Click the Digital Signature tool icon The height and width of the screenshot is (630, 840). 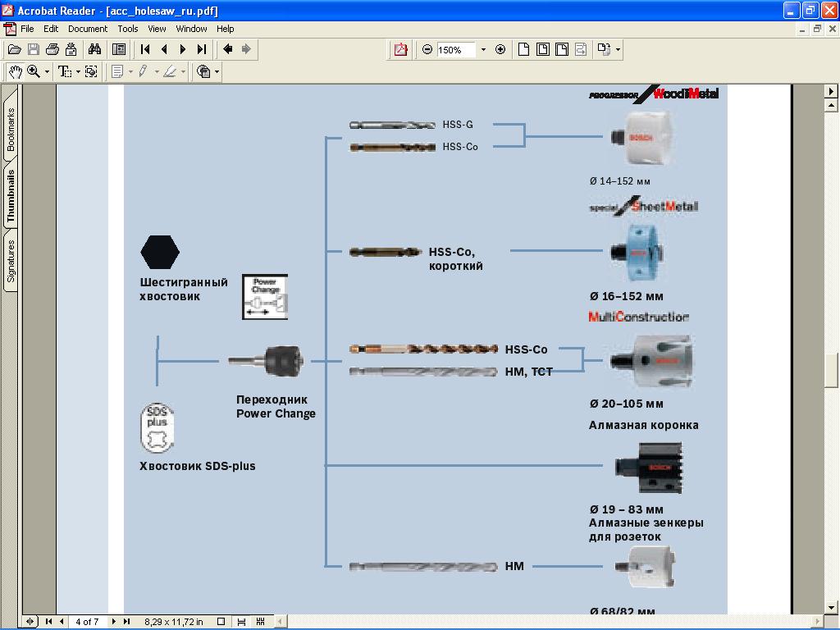click(x=203, y=72)
